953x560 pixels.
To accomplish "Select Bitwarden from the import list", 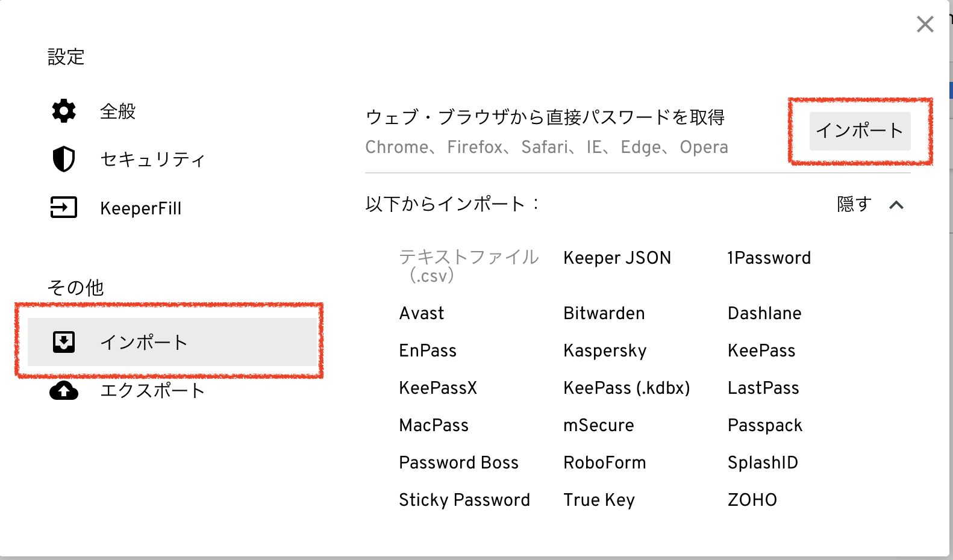I will tap(604, 314).
